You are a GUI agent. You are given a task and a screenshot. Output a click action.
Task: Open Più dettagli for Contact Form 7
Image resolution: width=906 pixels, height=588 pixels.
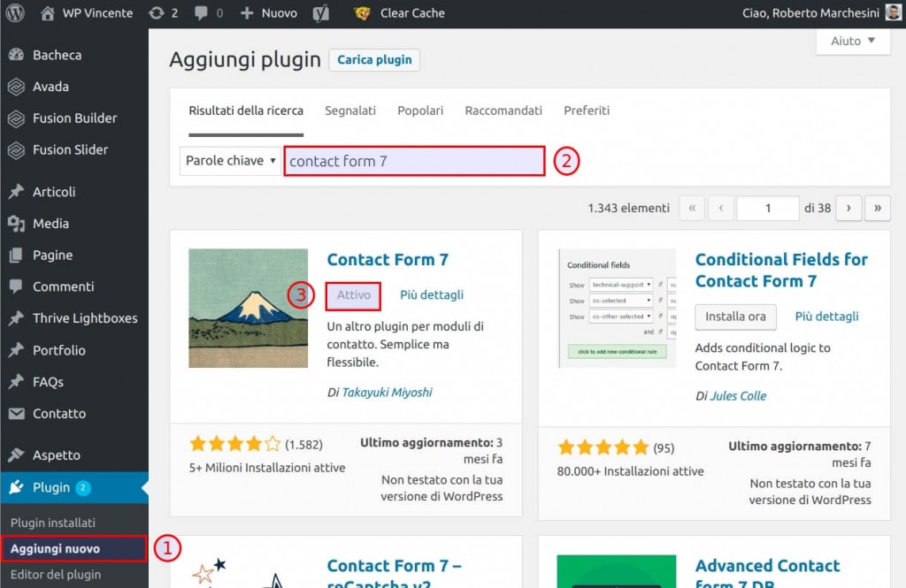pos(432,295)
